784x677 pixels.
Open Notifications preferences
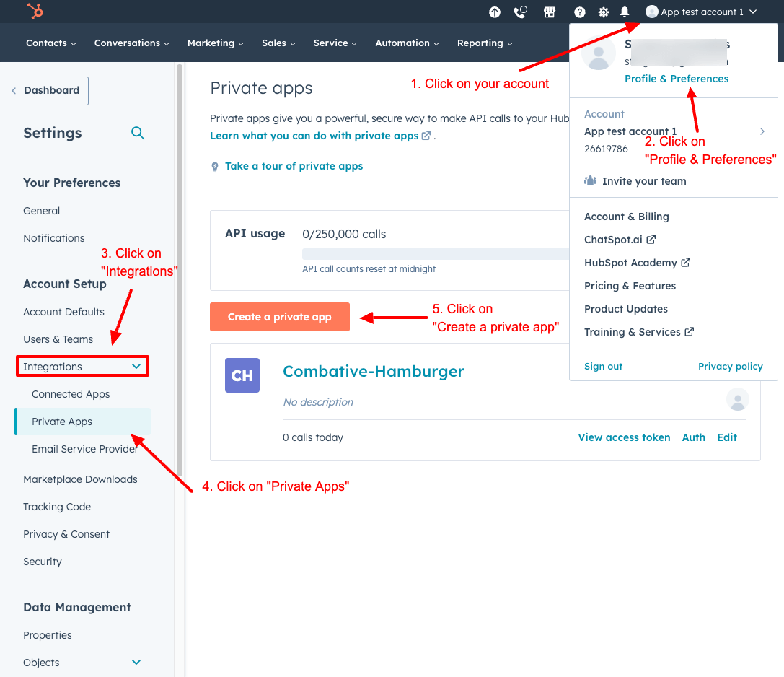coord(54,238)
